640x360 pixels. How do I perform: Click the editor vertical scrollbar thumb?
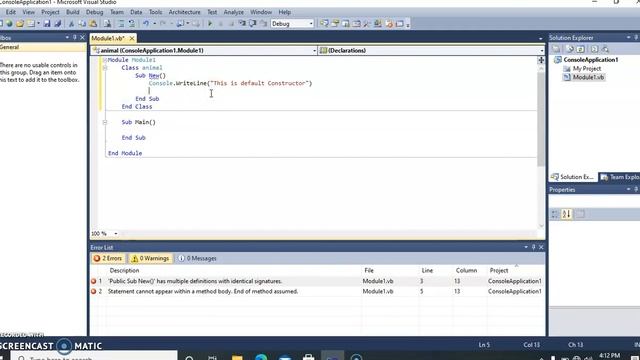(541, 119)
